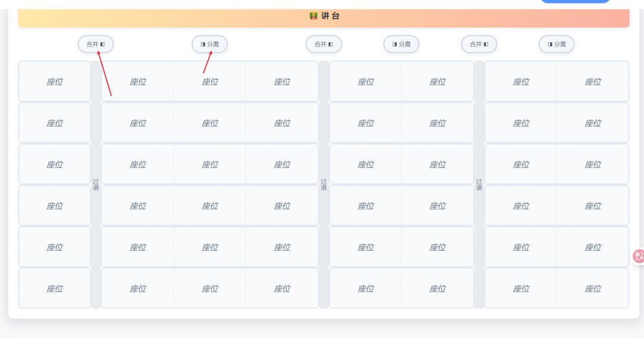Click the rightmost 合并 merge button
Screen dimensions: 644x339
tap(479, 44)
